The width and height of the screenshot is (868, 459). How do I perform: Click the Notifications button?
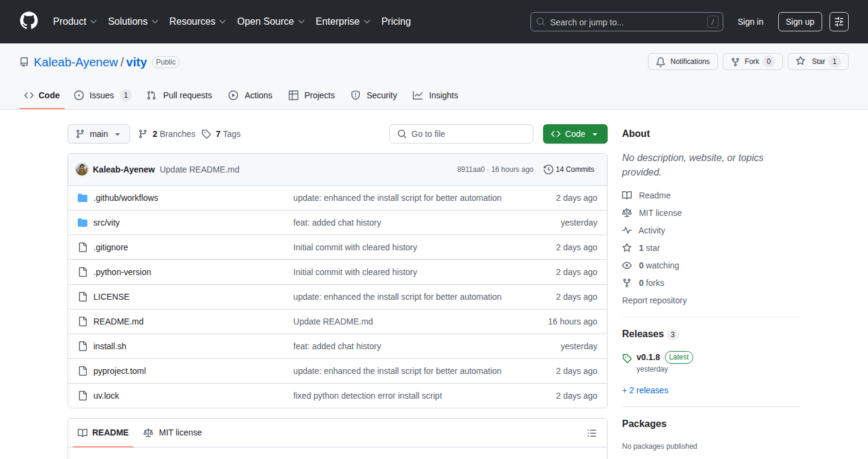coord(683,62)
